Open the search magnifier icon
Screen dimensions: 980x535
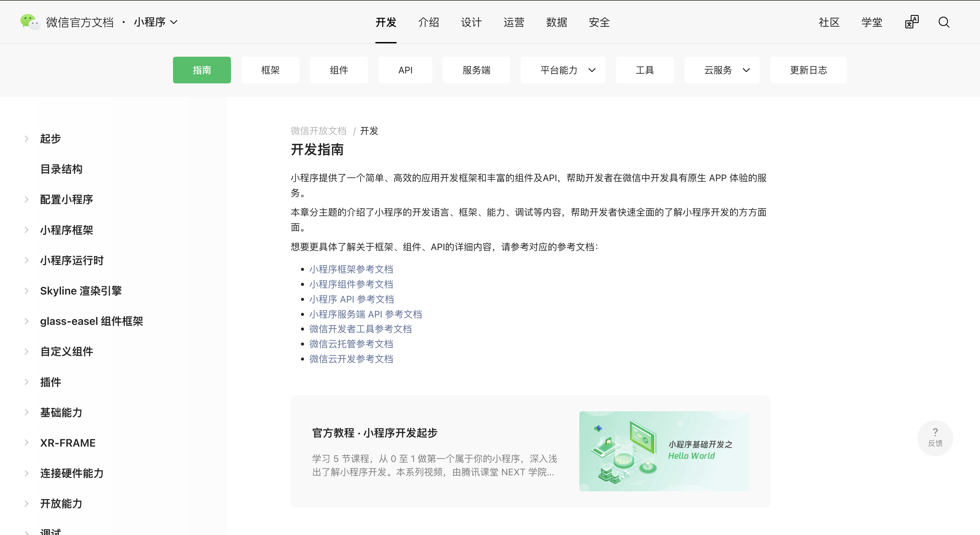(x=943, y=22)
